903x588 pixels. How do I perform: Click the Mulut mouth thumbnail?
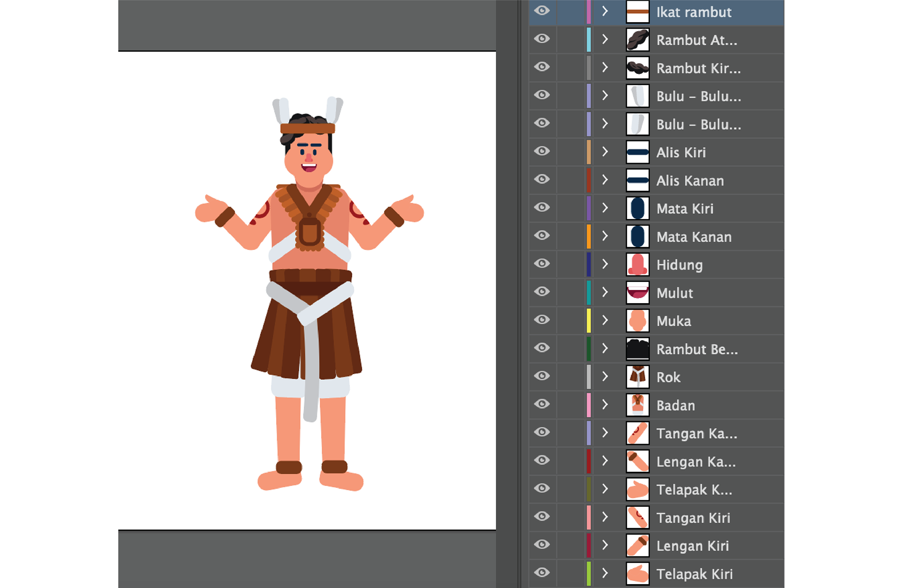638,292
